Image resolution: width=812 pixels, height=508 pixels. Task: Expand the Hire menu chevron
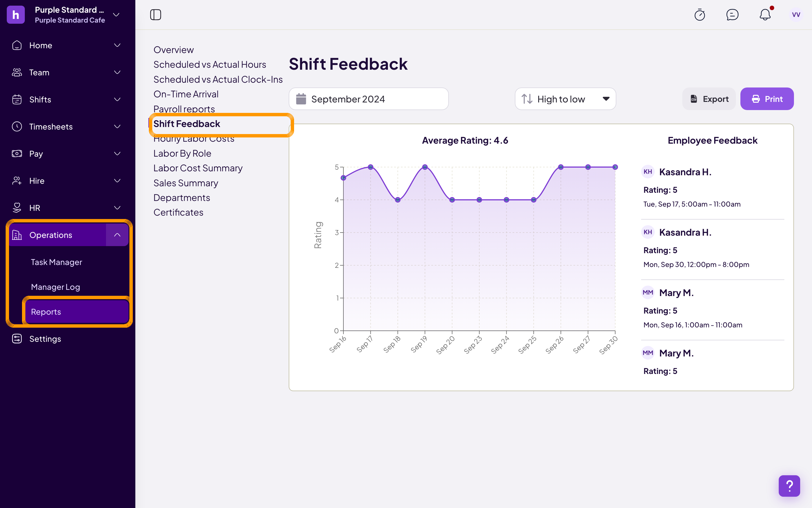117,181
